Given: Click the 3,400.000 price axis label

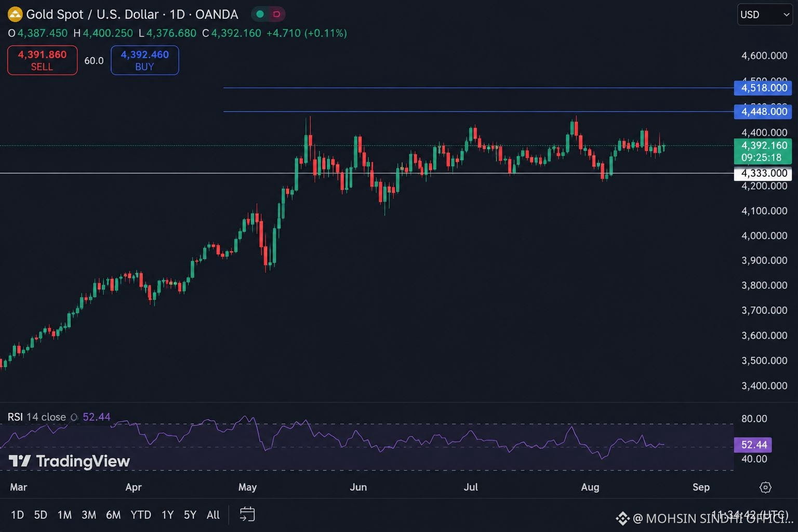Looking at the screenshot, I should point(764,385).
